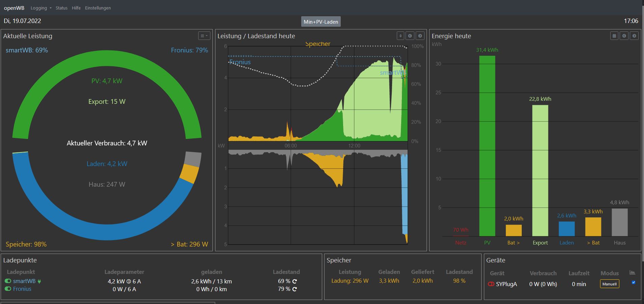Refresh Fronius state of charge at 79 %
The height and width of the screenshot is (304, 644).
pos(294,289)
